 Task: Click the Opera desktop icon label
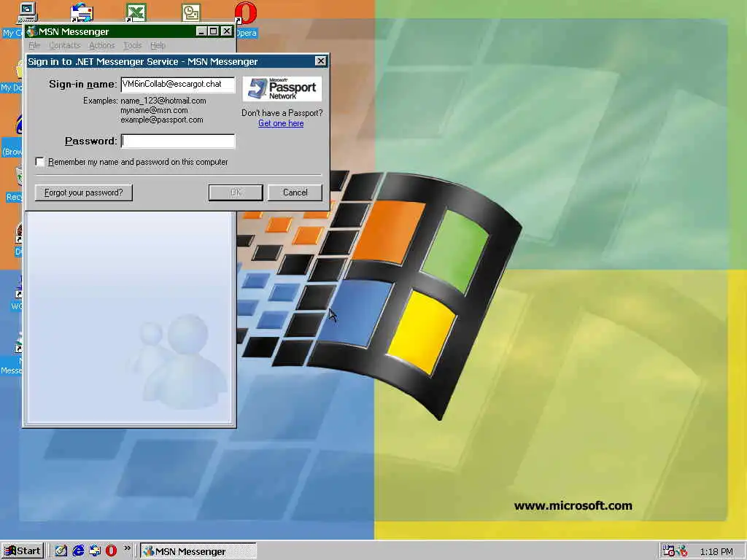point(247,33)
